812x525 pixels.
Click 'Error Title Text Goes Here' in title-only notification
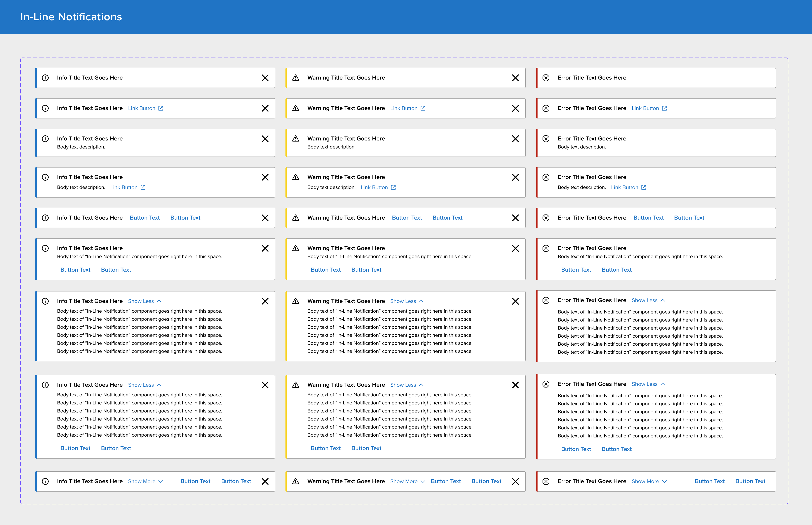coord(592,78)
